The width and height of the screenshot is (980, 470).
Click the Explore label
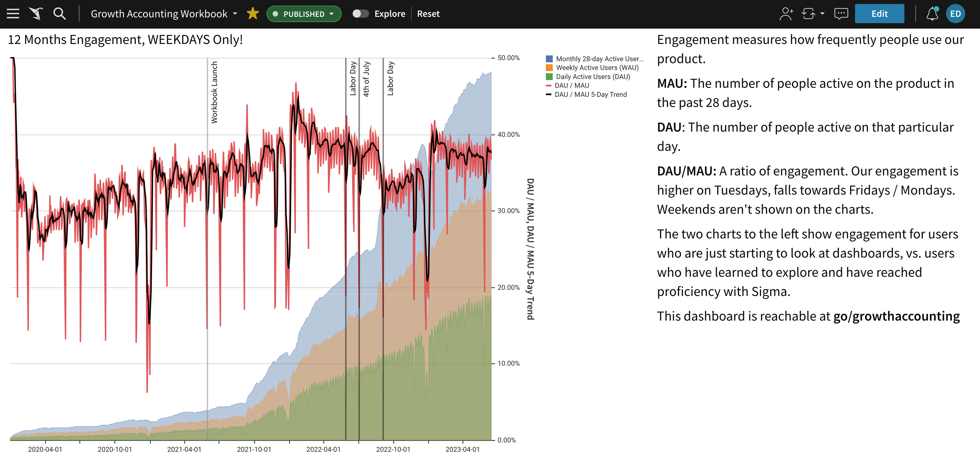(x=389, y=14)
